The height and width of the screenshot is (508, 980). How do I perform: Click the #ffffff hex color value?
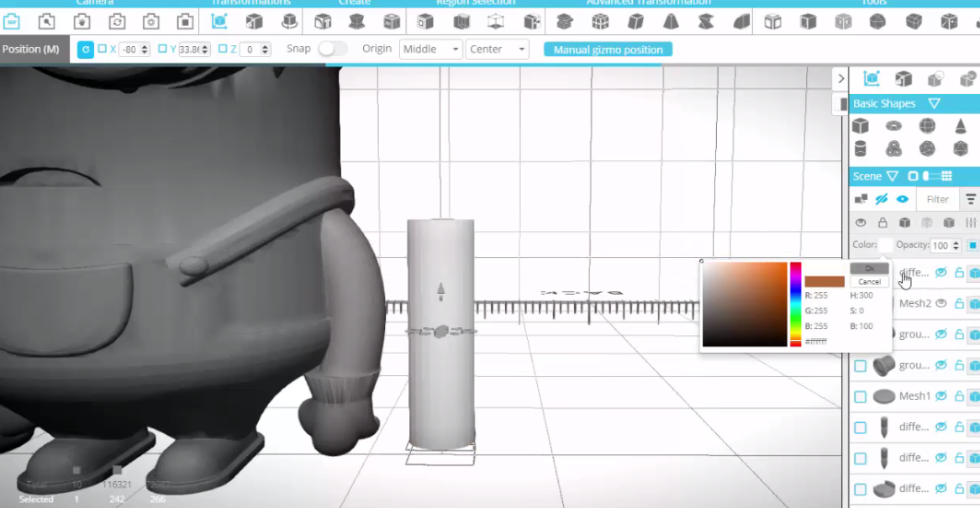point(816,342)
